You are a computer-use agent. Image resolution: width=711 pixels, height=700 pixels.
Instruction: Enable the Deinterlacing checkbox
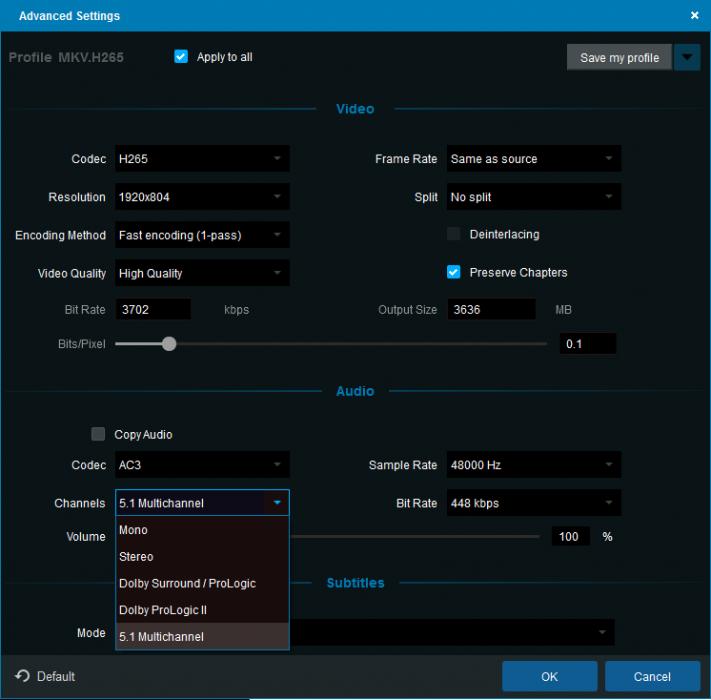pyautogui.click(x=453, y=234)
